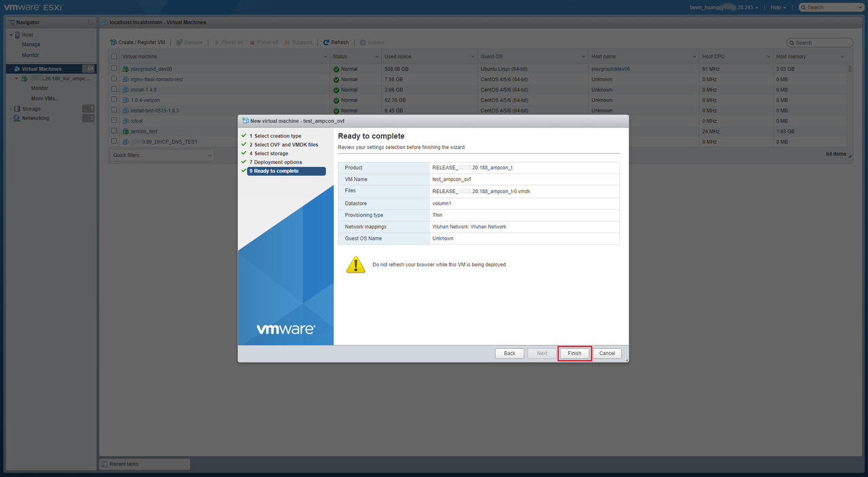The height and width of the screenshot is (477, 868).
Task: Go to wizard step 7 Deployment options
Action: pos(278,163)
